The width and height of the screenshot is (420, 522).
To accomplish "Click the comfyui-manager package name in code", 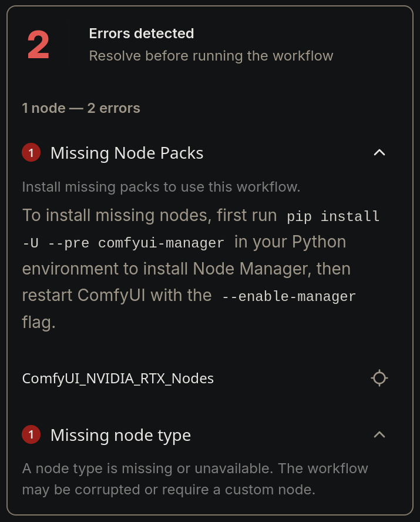I will tap(161, 243).
